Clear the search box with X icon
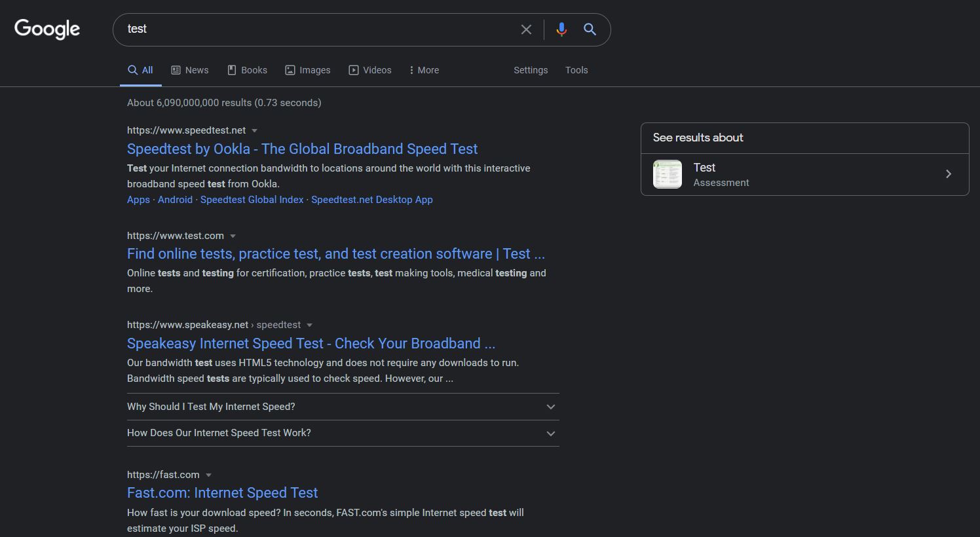 [526, 29]
